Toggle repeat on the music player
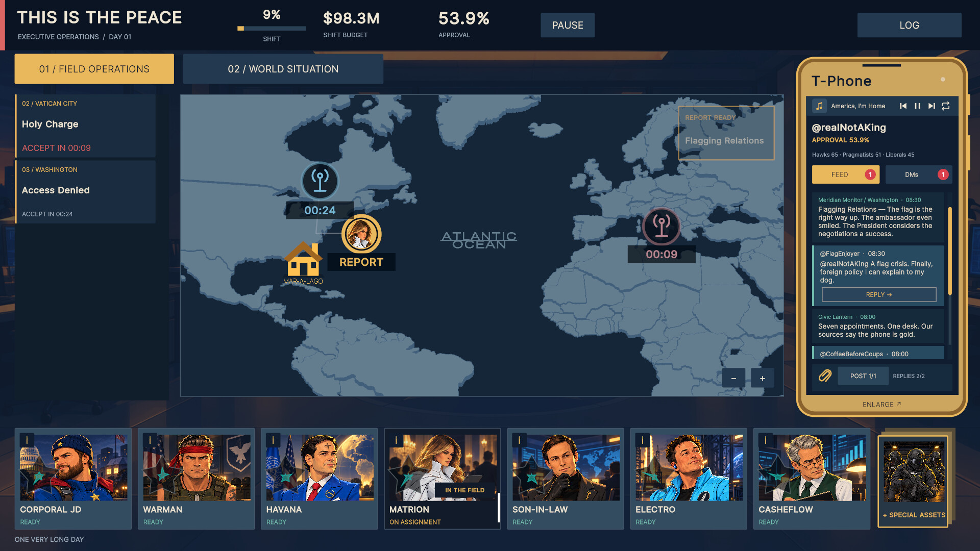980x551 pixels. click(x=946, y=106)
